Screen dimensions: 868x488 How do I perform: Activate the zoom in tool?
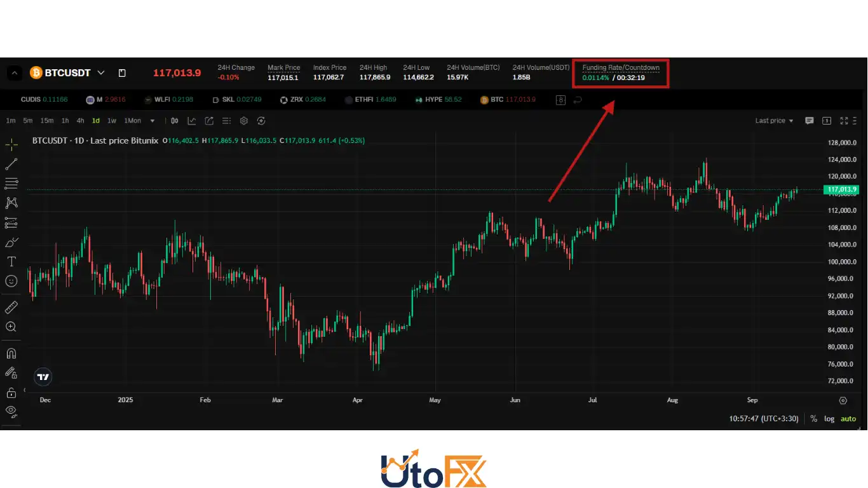[11, 327]
